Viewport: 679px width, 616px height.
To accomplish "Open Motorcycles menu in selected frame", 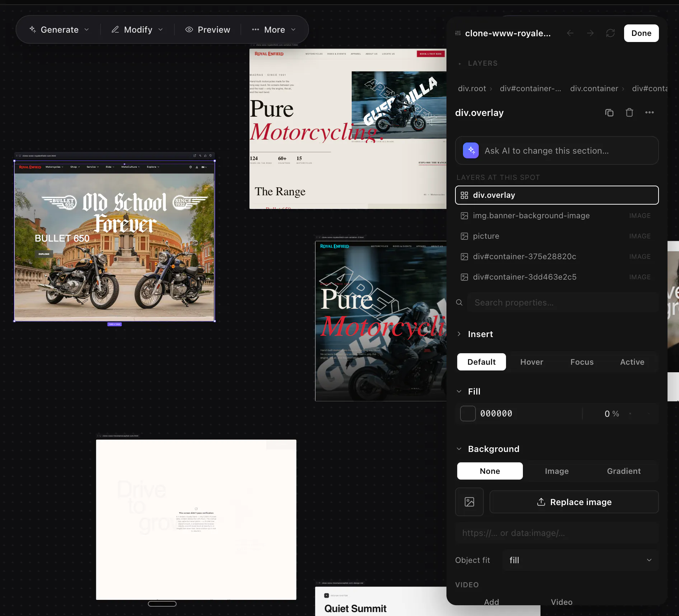I will click(x=54, y=167).
